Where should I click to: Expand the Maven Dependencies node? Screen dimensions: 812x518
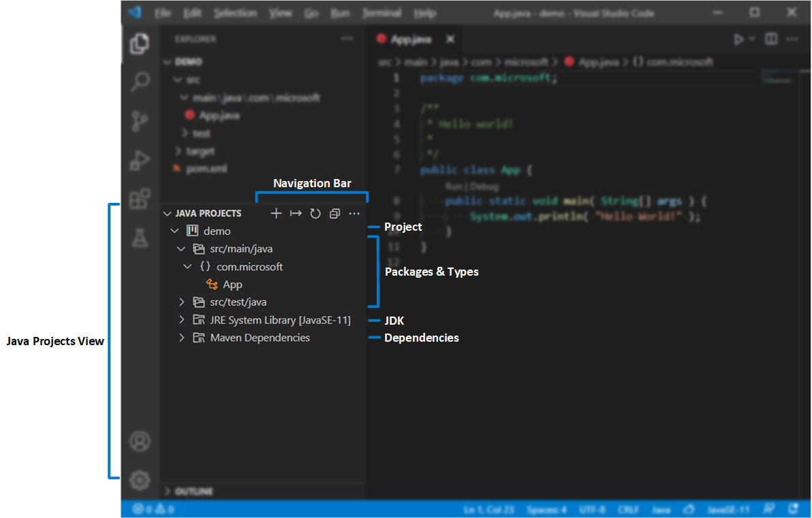pos(181,337)
